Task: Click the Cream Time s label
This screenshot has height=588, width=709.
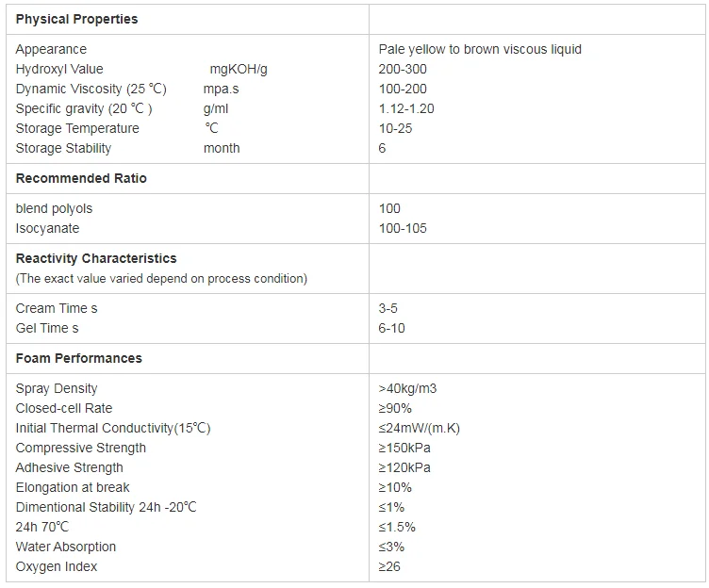Action: pos(57,308)
